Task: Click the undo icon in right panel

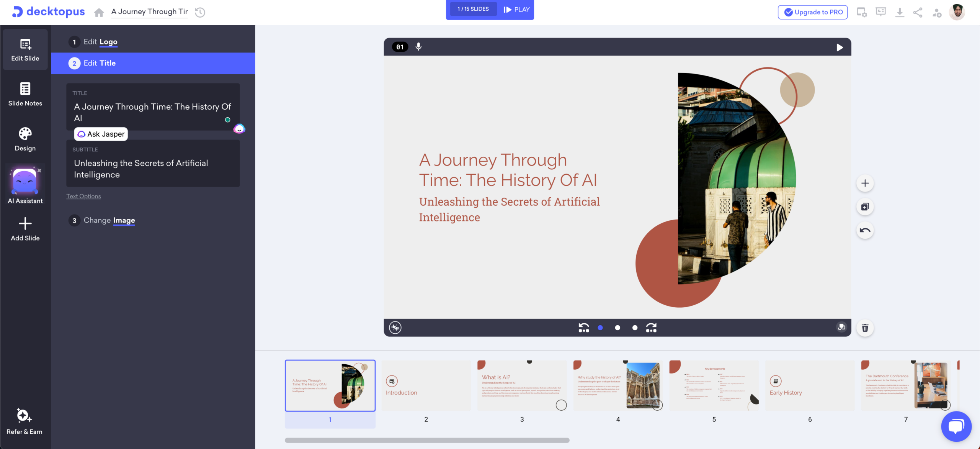Action: (865, 230)
